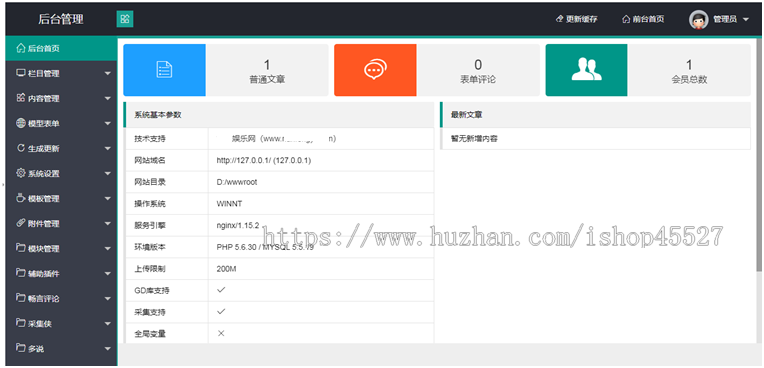The width and height of the screenshot is (764, 368).
Task: Click the 后台管理 logo title
Action: (61, 19)
